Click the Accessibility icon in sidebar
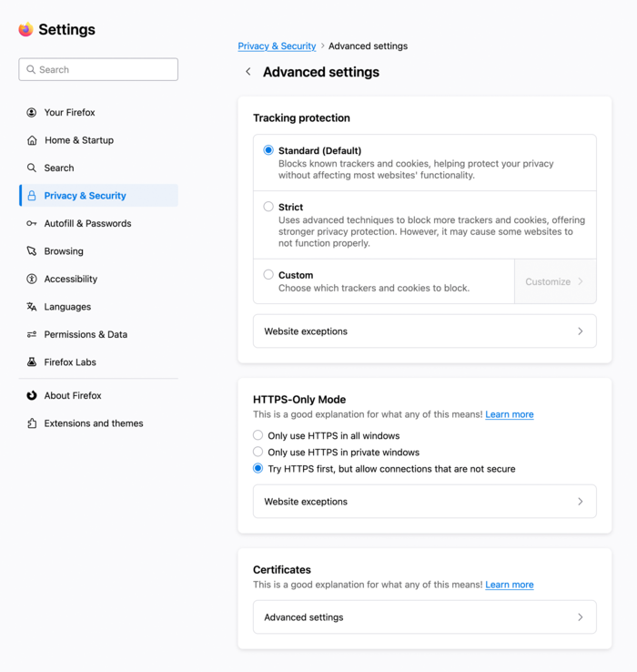 point(32,280)
